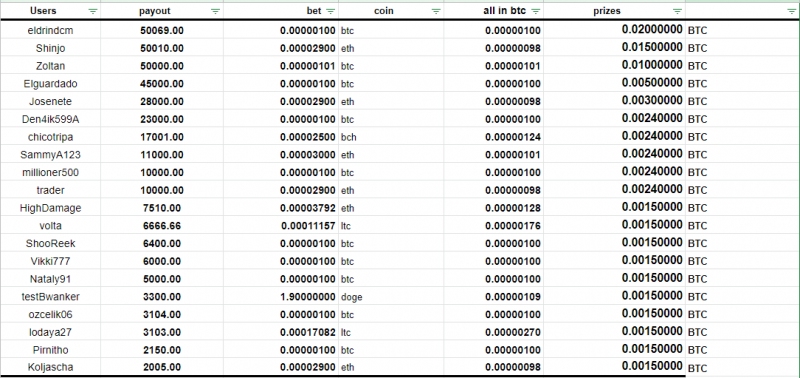Open the filter dropdown in payout header
The image size is (800, 378).
(x=215, y=11)
